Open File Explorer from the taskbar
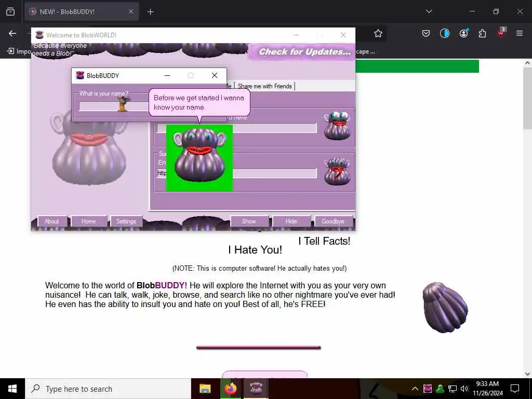 pos(205,389)
